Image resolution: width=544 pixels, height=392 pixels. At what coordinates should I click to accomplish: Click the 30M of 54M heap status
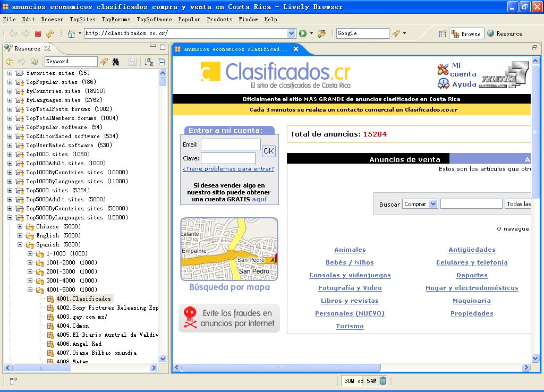pos(360,381)
